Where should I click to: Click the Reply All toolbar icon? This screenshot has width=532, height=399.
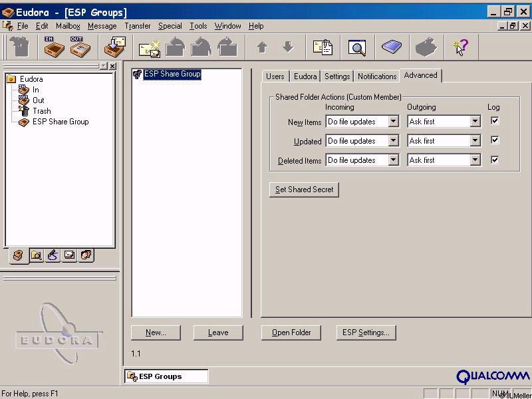(201, 47)
